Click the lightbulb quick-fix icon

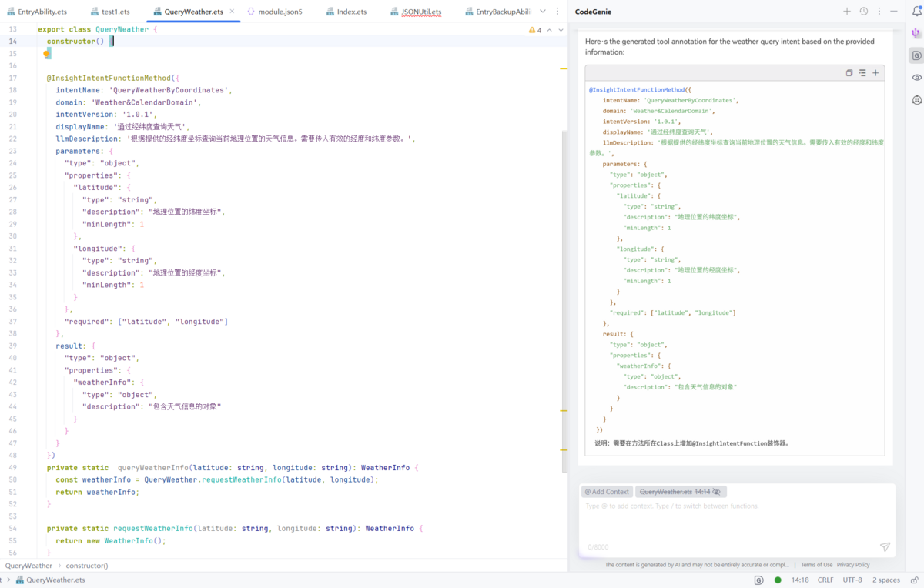(47, 54)
